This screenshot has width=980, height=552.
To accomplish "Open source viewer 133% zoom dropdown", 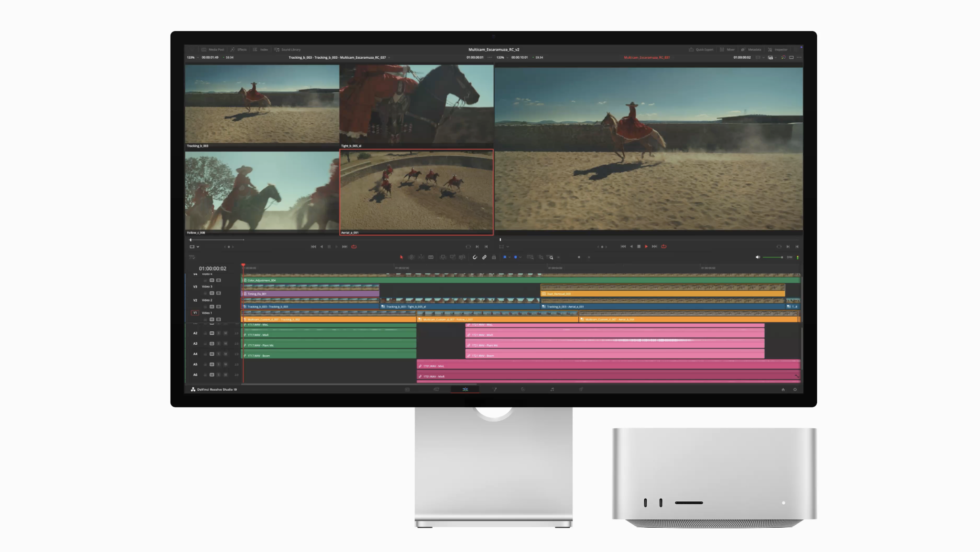I will (192, 57).
